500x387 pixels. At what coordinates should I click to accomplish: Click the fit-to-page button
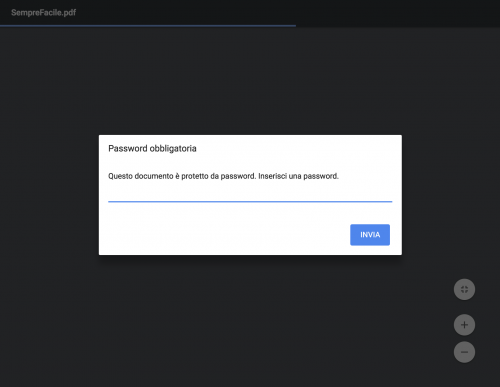click(x=464, y=289)
